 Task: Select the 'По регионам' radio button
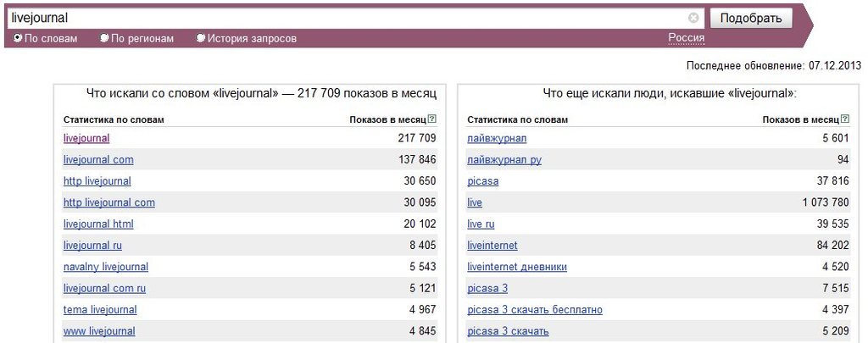click(x=104, y=38)
